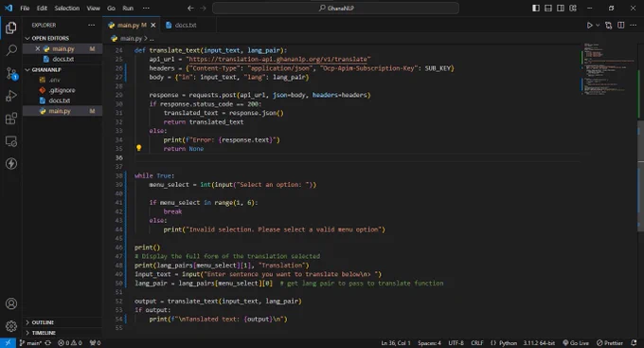The width and height of the screenshot is (644, 348).
Task: Change file encoding via UTF-8
Action: pos(456,343)
